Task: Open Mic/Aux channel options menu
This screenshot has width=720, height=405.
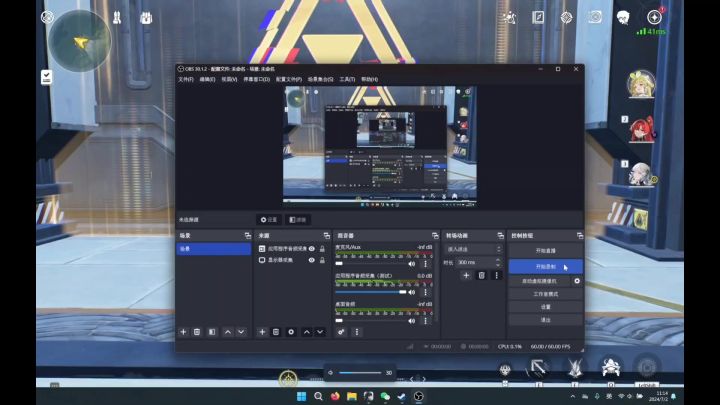Action: pos(425,264)
